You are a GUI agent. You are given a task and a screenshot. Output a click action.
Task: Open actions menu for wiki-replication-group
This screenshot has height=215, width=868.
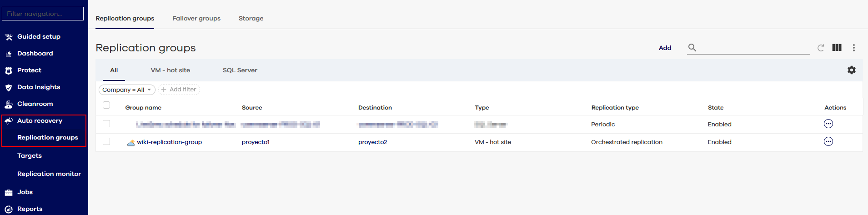point(828,142)
